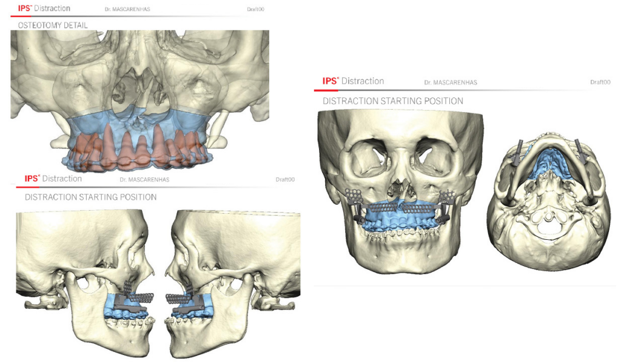
Task: Click the IPS logo above the frontal skull view
Action: click(353, 81)
